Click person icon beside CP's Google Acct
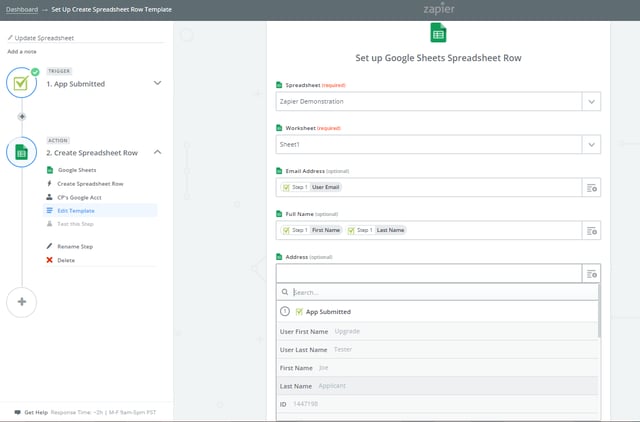This screenshot has height=422, width=640. [x=49, y=197]
